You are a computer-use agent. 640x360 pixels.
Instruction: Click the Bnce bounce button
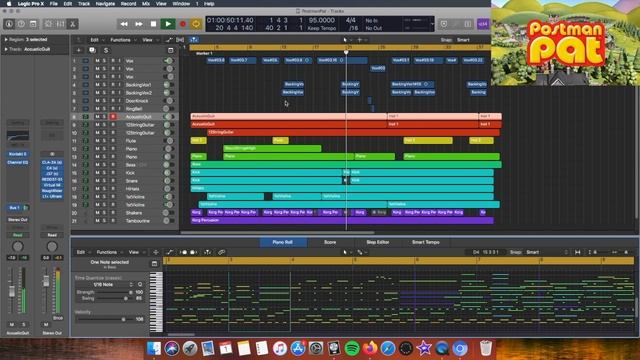tap(58, 318)
